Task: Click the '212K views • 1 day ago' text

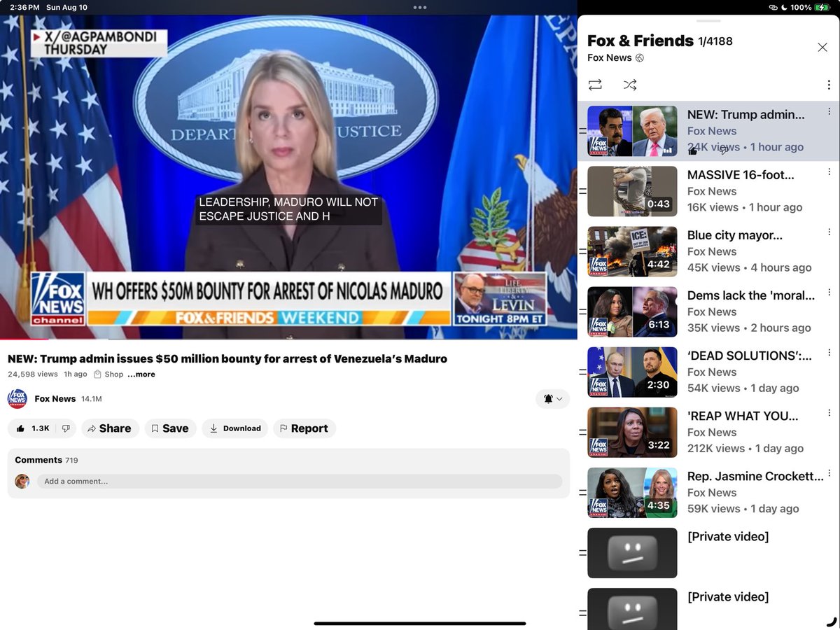Action: pyautogui.click(x=745, y=448)
